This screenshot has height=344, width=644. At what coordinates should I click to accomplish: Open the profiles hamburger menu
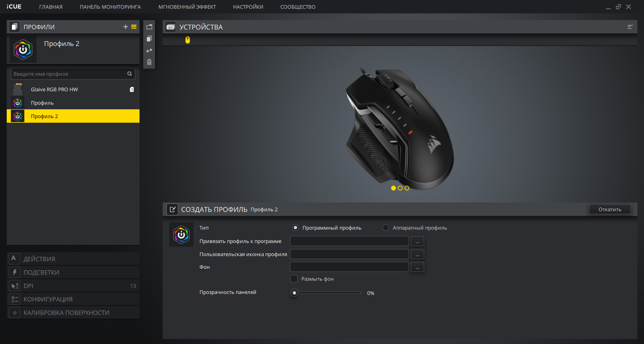click(134, 27)
